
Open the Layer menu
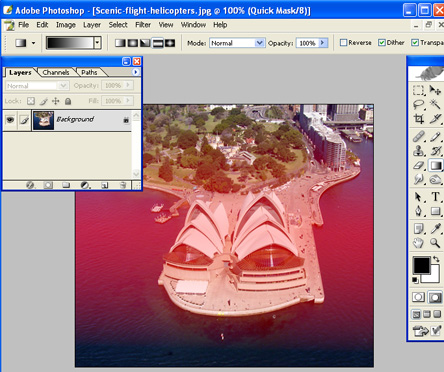[x=92, y=25]
